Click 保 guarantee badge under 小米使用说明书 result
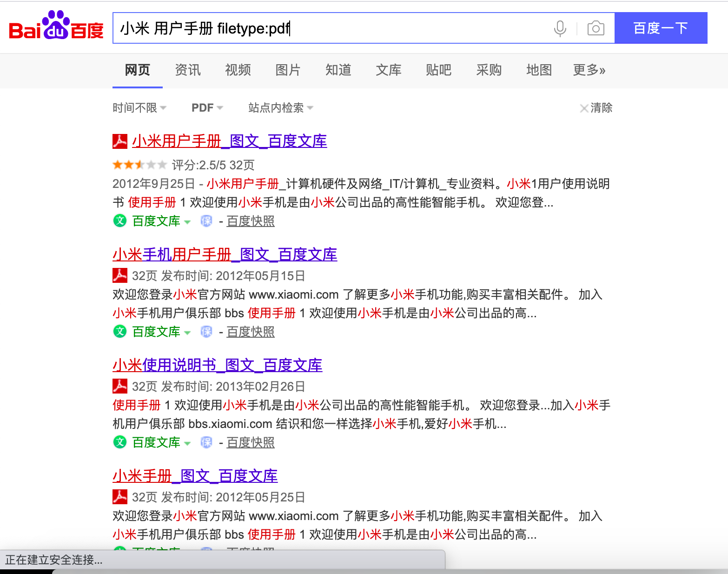728x574 pixels. tap(206, 442)
